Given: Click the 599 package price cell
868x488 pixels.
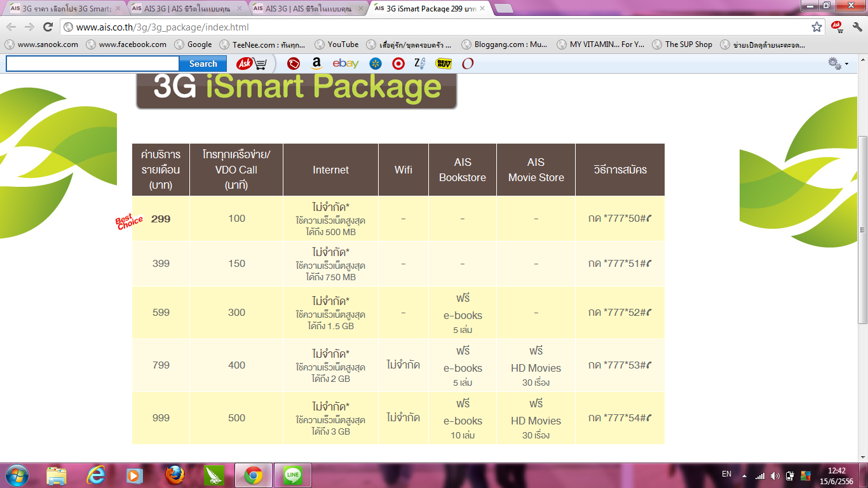Looking at the screenshot, I should coord(161,313).
